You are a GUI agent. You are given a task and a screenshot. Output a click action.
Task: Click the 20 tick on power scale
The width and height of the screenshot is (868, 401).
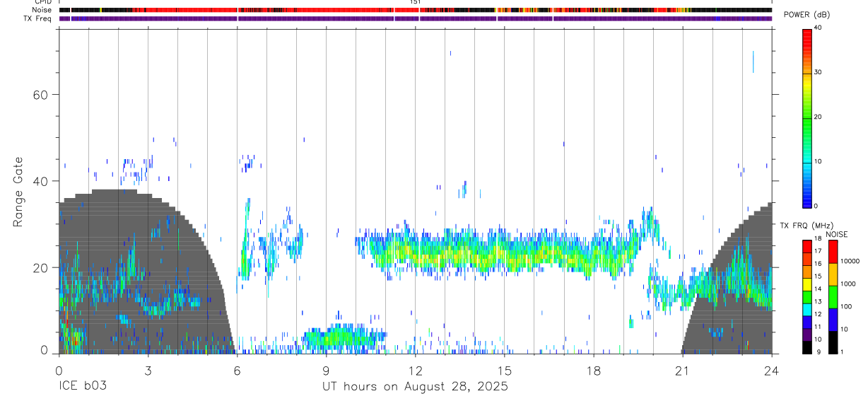[817, 117]
